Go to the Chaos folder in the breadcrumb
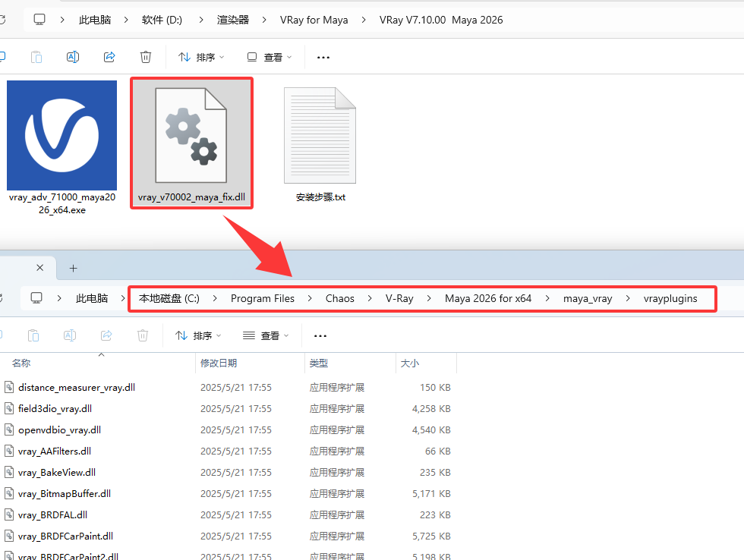The width and height of the screenshot is (744, 560). [340, 298]
